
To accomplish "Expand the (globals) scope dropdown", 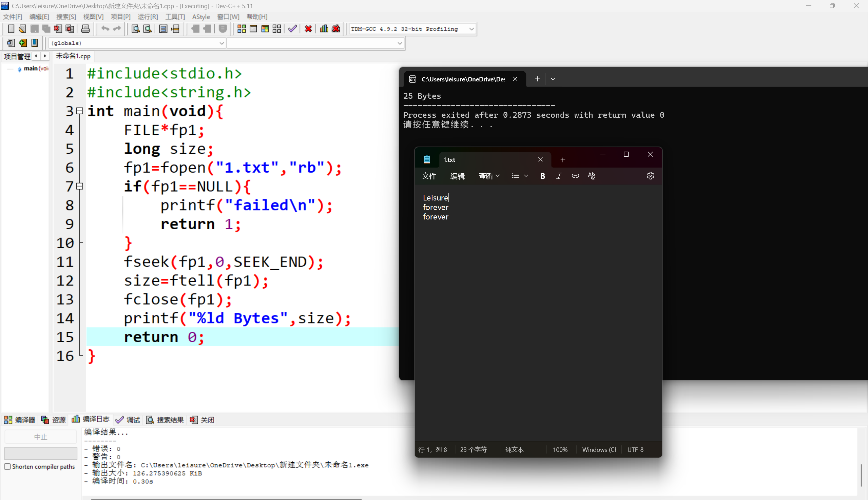I will [221, 43].
